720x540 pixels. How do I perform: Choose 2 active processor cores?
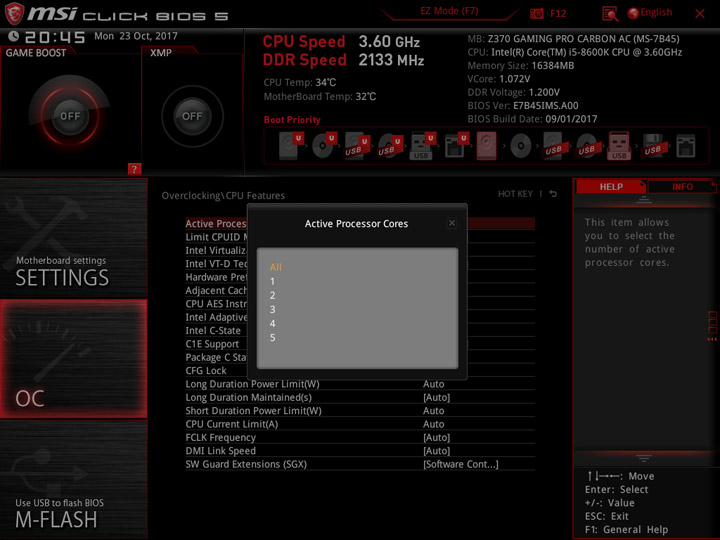(272, 295)
